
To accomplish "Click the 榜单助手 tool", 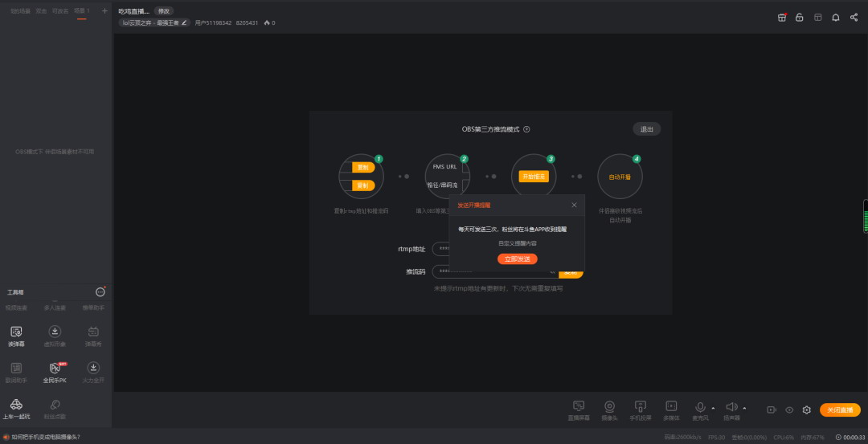I will (93, 308).
